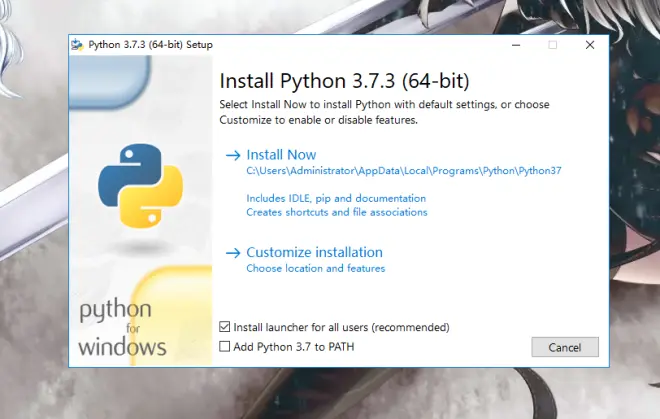Image resolution: width=660 pixels, height=419 pixels.
Task: Start the default install with Install Now
Action: [281, 155]
